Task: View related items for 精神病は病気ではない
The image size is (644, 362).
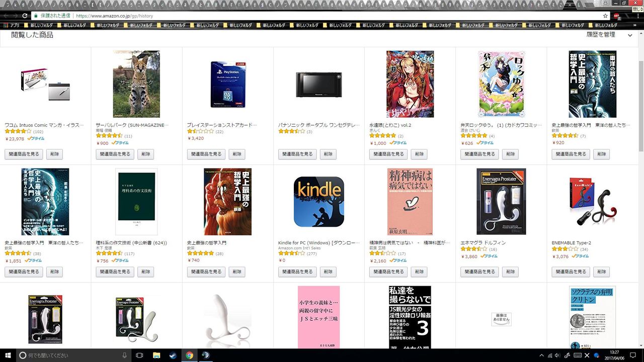Action: (x=388, y=272)
